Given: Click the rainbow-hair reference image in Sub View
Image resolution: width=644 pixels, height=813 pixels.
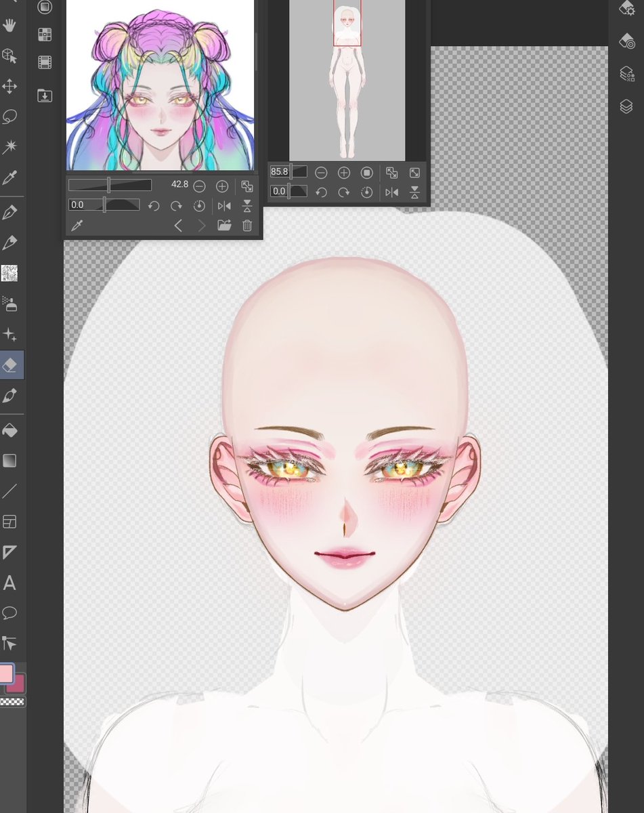Looking at the screenshot, I should click(x=160, y=85).
